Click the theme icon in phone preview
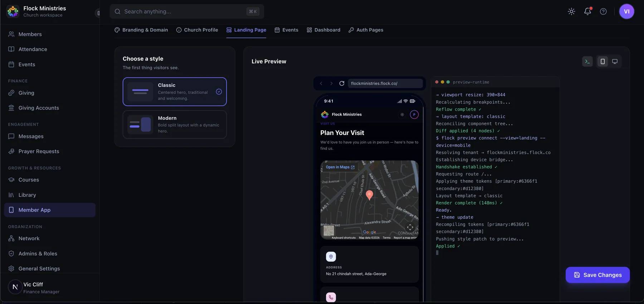This screenshot has height=304, width=644. (402, 115)
